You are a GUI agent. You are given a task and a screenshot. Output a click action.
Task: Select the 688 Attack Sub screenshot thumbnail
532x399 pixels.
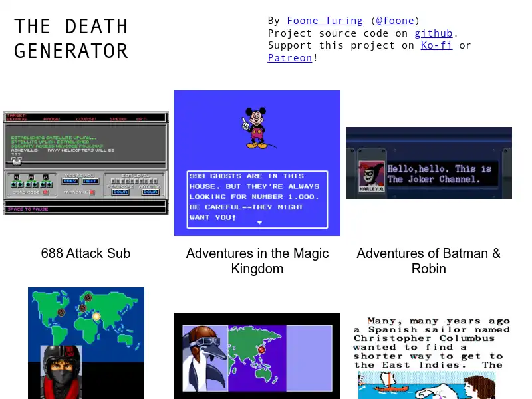point(86,163)
